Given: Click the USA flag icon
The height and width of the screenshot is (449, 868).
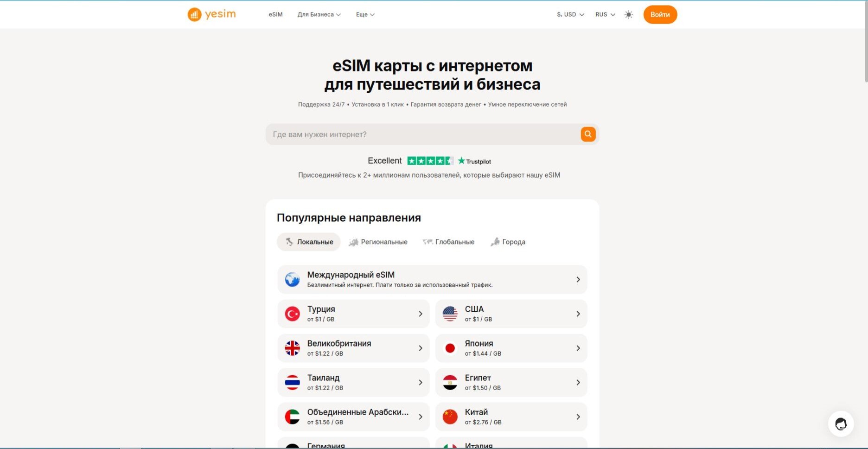Looking at the screenshot, I should (450, 314).
